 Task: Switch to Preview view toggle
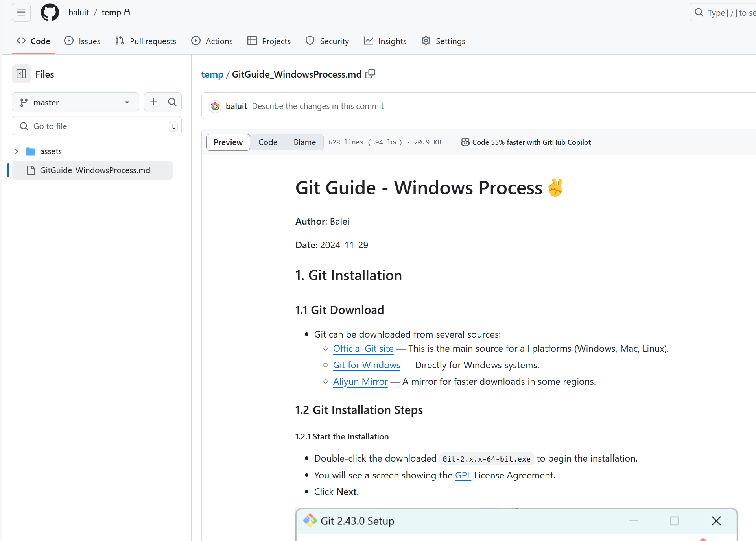(x=228, y=142)
